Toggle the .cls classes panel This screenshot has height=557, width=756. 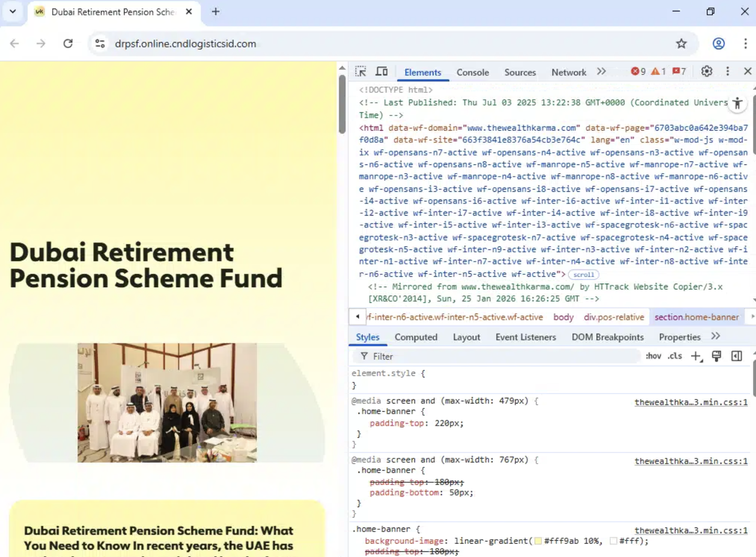(x=675, y=356)
